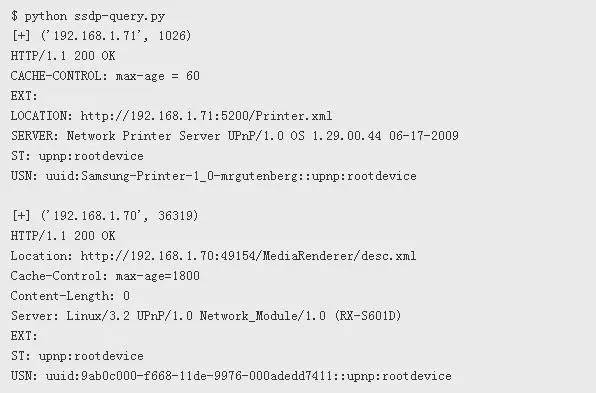Click the first 'EXT:' header line
596x393 pixels.
coord(24,95)
